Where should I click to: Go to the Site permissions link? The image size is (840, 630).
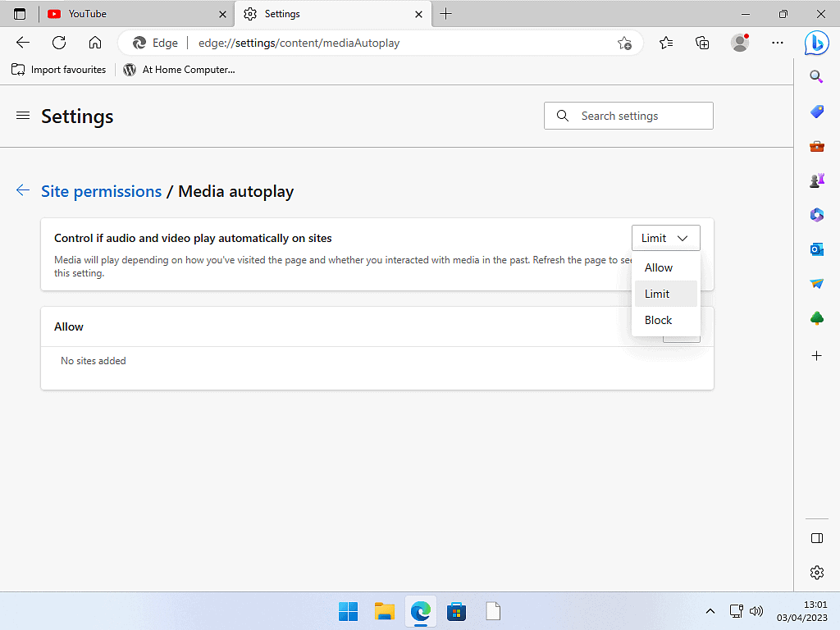click(x=101, y=191)
